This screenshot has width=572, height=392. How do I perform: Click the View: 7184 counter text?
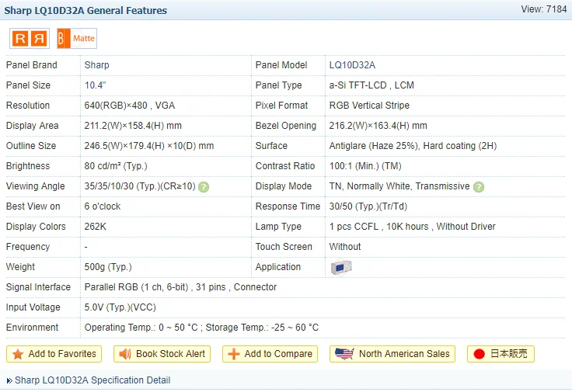pyautogui.click(x=543, y=9)
